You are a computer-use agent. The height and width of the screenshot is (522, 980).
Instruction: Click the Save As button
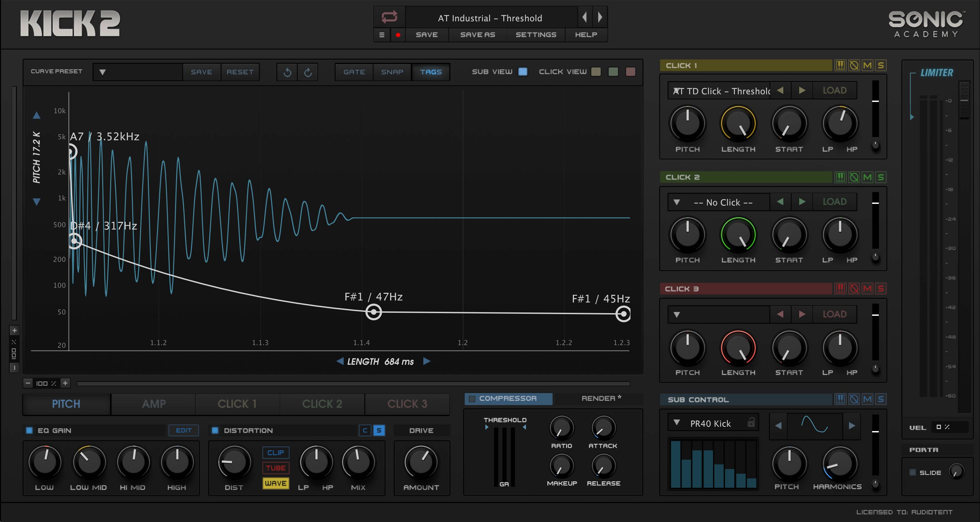[477, 35]
